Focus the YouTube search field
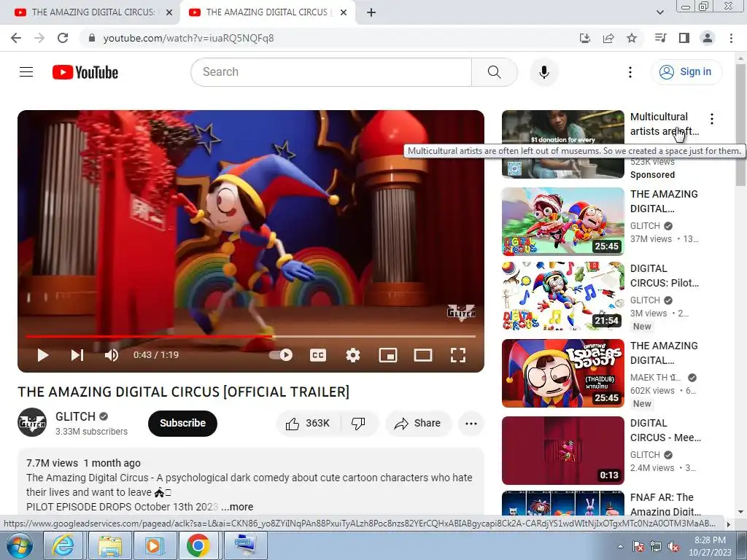Viewport: 747px width, 560px height. pos(331,72)
